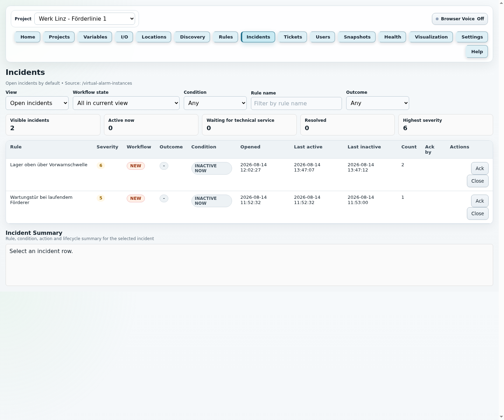
Task: Open the Settings tab
Action: pyautogui.click(x=472, y=37)
